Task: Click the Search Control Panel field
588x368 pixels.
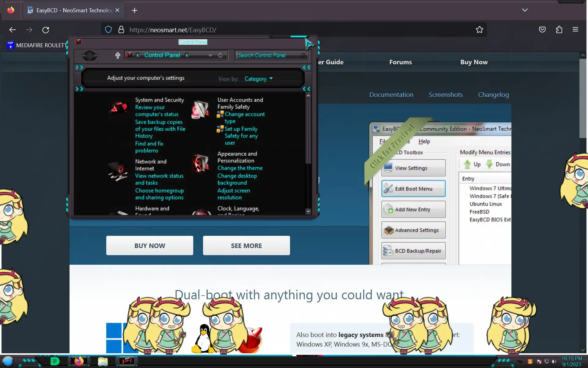Action: point(268,55)
